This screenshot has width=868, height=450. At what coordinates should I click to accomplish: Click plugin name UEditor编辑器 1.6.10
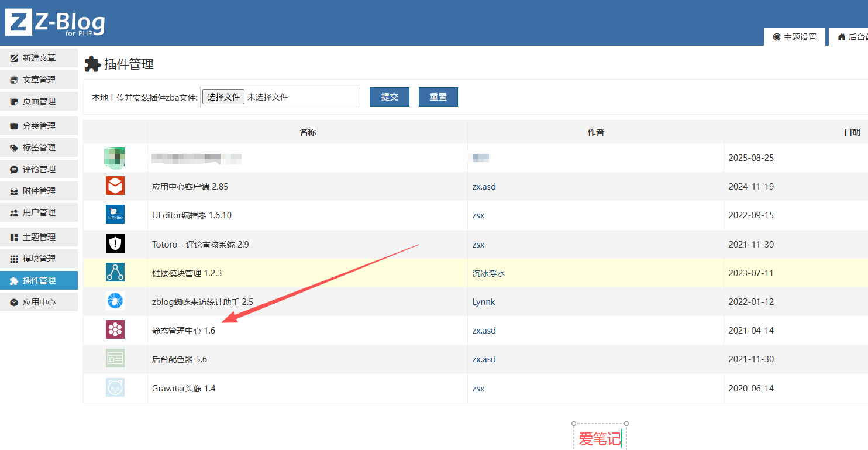point(192,215)
